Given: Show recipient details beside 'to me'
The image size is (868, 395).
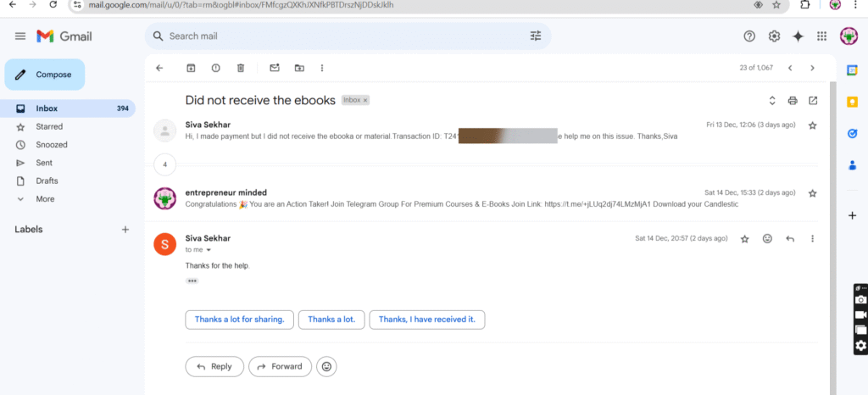Looking at the screenshot, I should click(209, 250).
